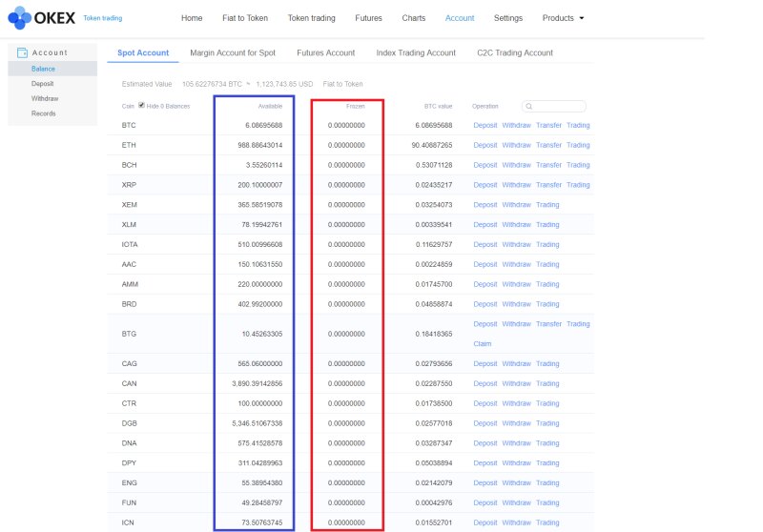Open Records in the Account sidebar
Viewport: 763px width, 532px height.
pos(43,113)
